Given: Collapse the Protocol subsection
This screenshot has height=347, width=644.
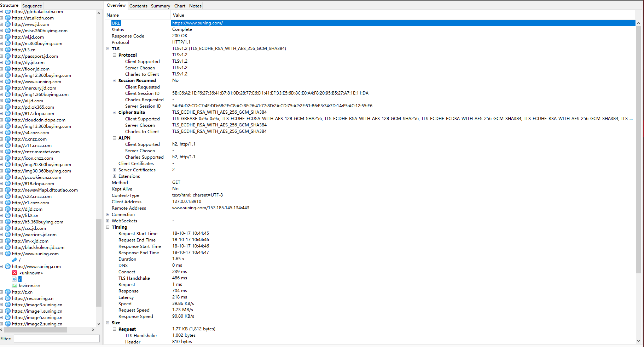Looking at the screenshot, I should tap(114, 55).
